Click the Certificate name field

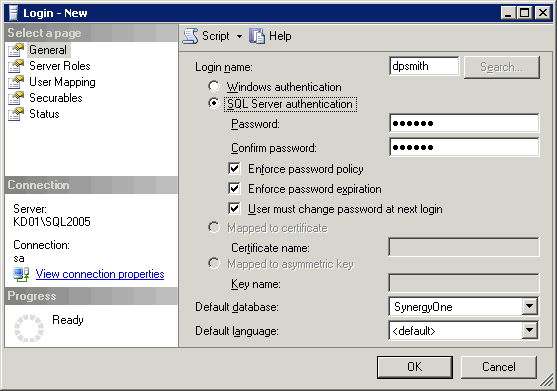[x=464, y=247]
